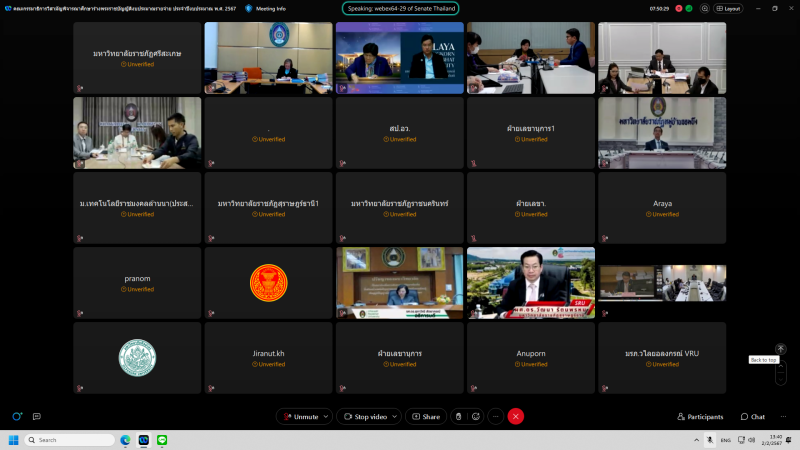
Task: Toggle the closed captions icon
Action: 36,416
